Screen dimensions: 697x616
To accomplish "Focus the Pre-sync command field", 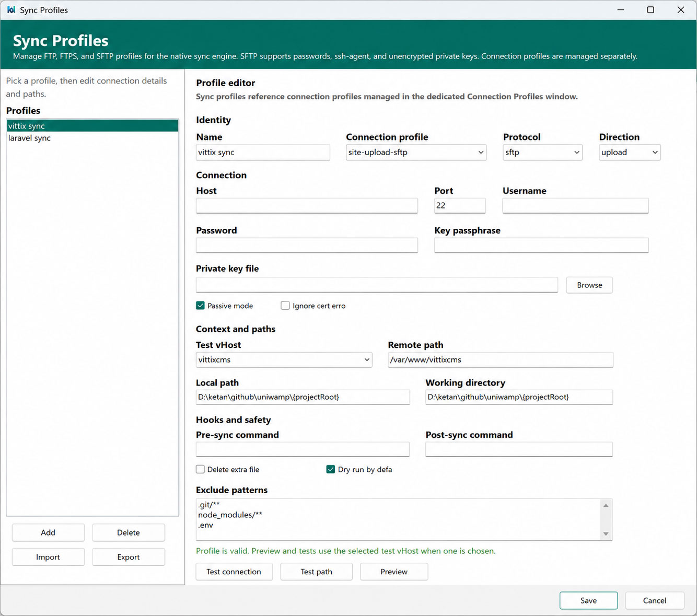I will tap(303, 449).
